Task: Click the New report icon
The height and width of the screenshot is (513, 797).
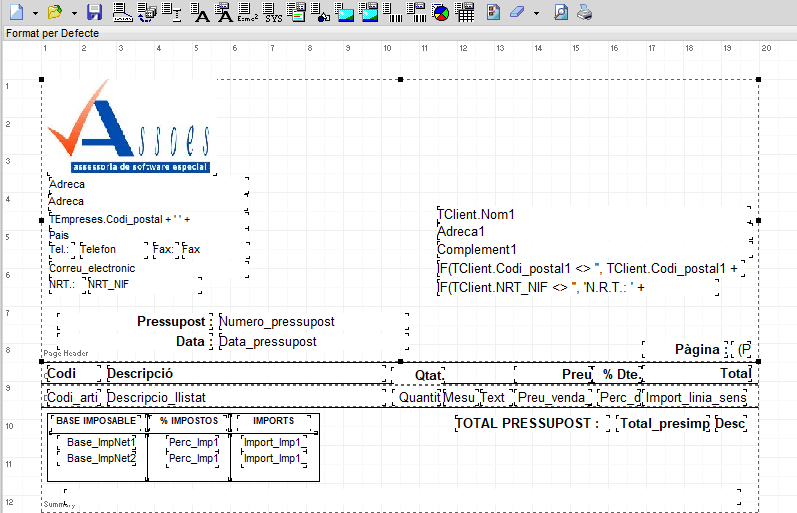Action: tap(17, 12)
